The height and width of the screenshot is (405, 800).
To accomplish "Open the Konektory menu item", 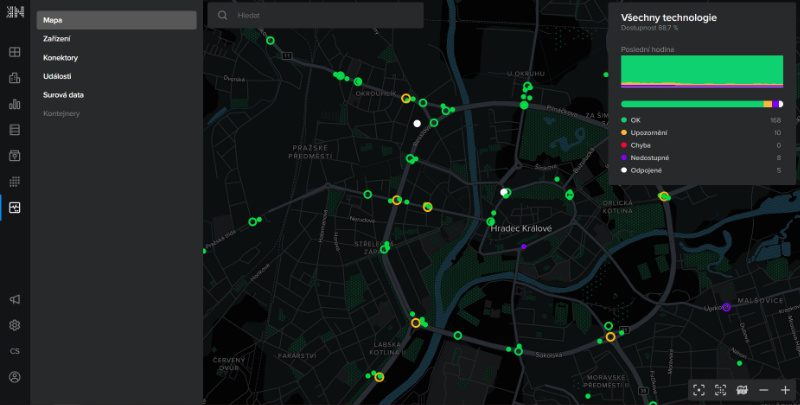I will (x=61, y=57).
